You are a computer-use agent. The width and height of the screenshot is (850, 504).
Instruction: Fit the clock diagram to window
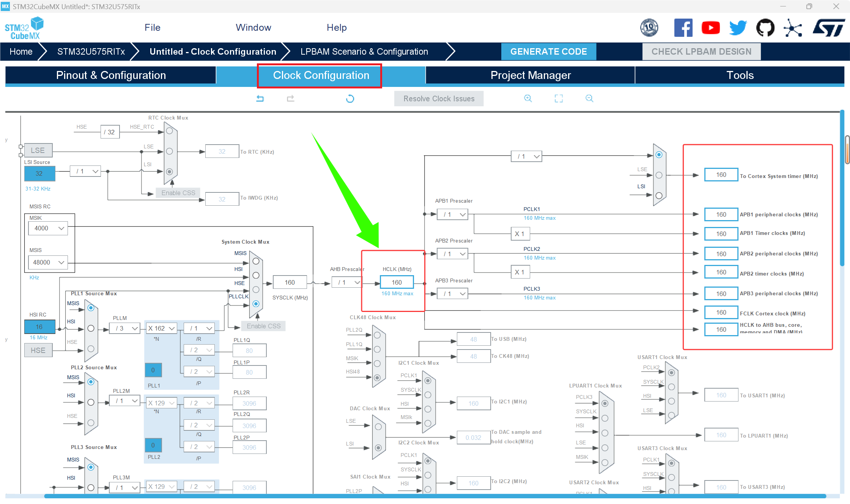[559, 99]
